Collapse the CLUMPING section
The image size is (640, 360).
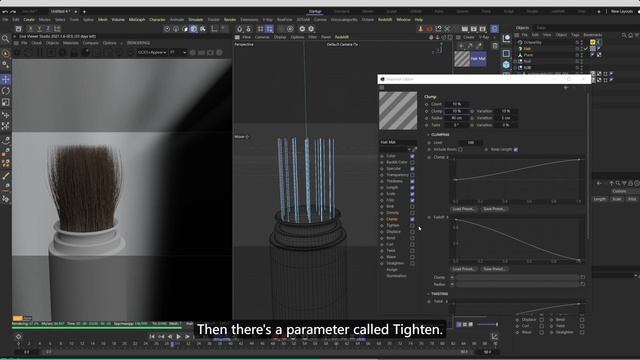429,135
